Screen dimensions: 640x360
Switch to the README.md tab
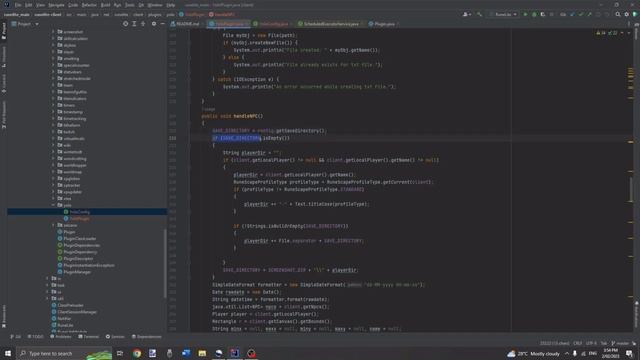[x=186, y=24]
